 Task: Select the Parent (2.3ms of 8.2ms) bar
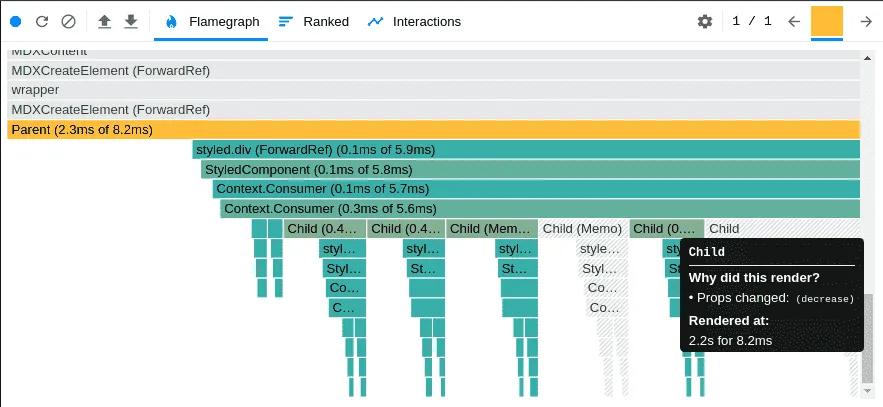pos(434,129)
